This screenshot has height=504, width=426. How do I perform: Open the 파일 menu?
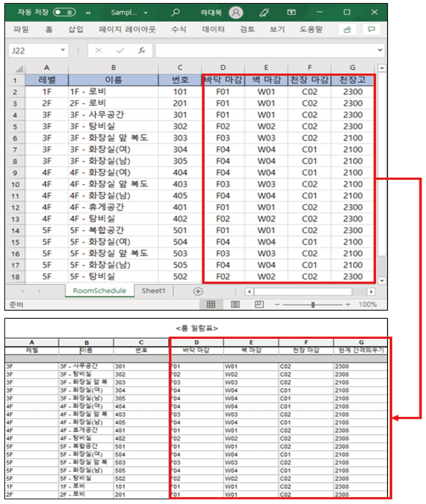pyautogui.click(x=21, y=30)
